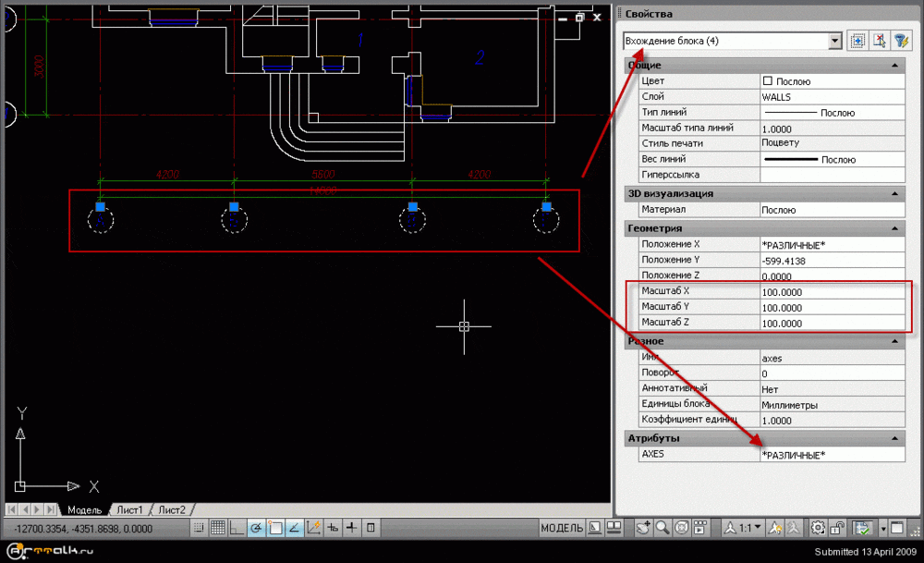924x563 pixels.
Task: Open the annotation scale 1:1 dropdown
Action: [745, 528]
